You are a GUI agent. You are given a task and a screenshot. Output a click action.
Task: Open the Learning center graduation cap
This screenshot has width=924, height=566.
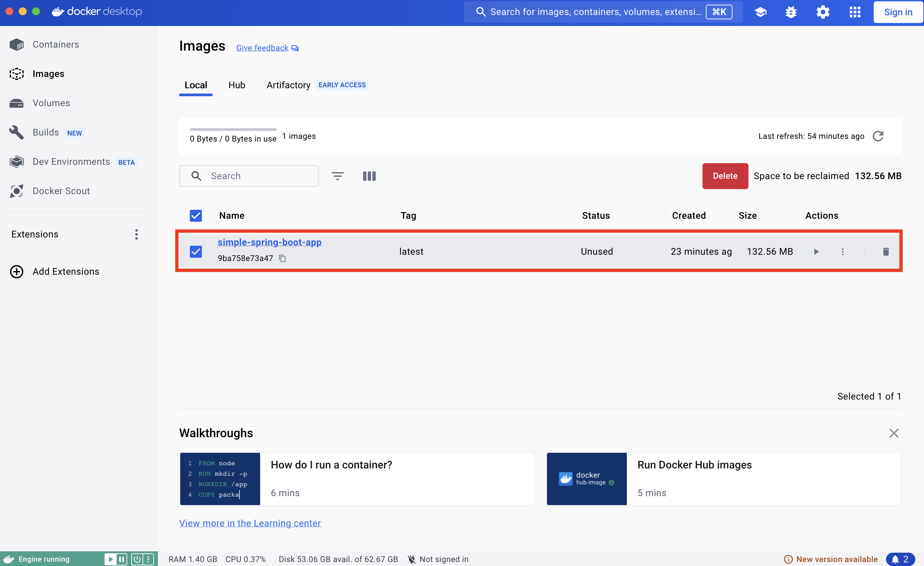(x=760, y=12)
